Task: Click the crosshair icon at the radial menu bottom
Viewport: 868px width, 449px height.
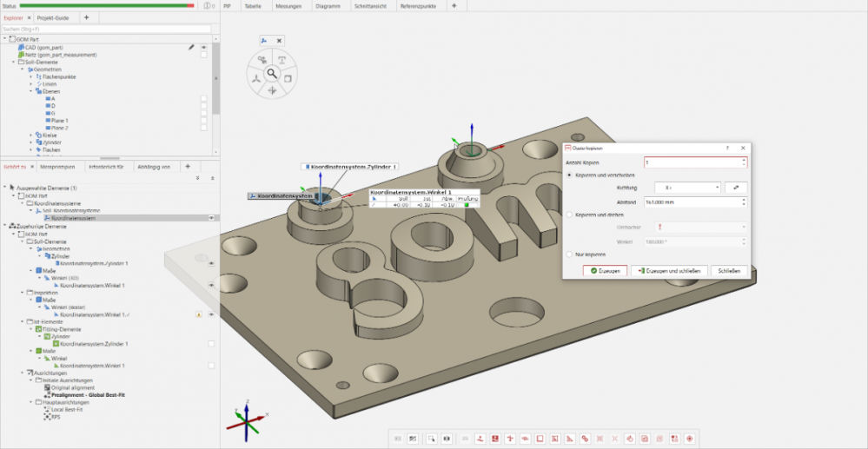Action: pos(272,90)
